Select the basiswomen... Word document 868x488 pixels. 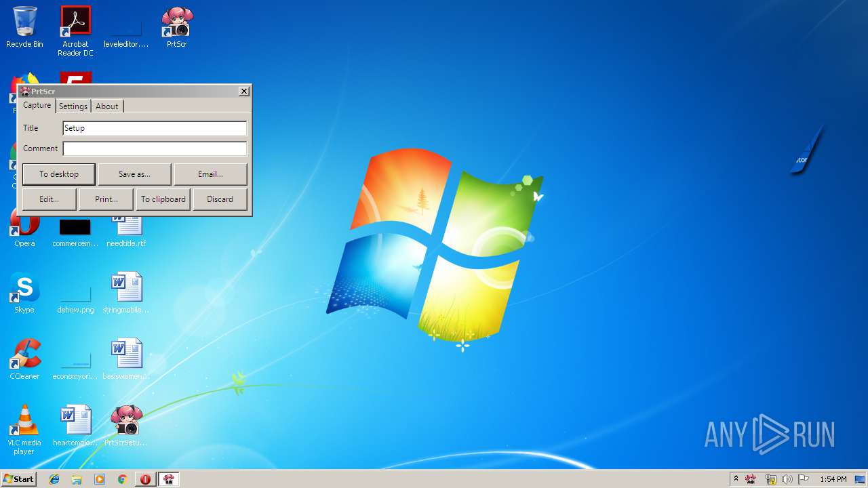pos(126,359)
